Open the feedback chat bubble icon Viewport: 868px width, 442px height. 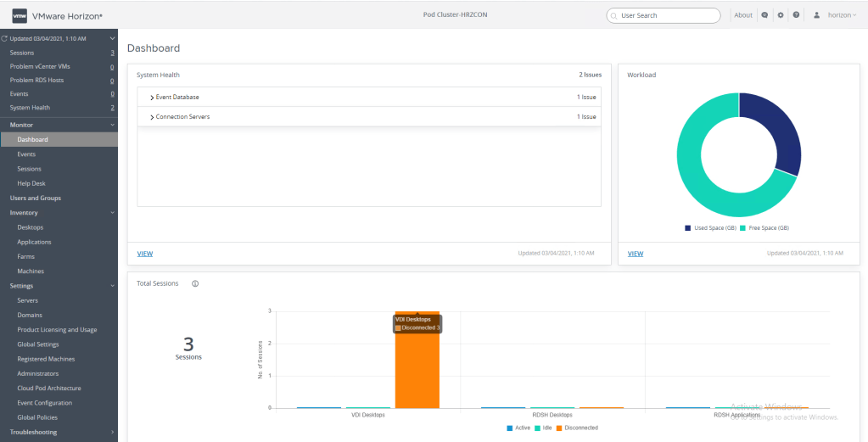[764, 15]
